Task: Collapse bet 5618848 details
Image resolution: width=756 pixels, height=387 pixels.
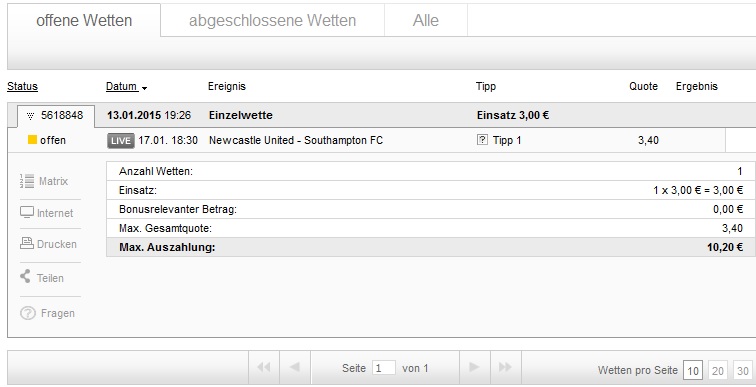Action: point(30,116)
